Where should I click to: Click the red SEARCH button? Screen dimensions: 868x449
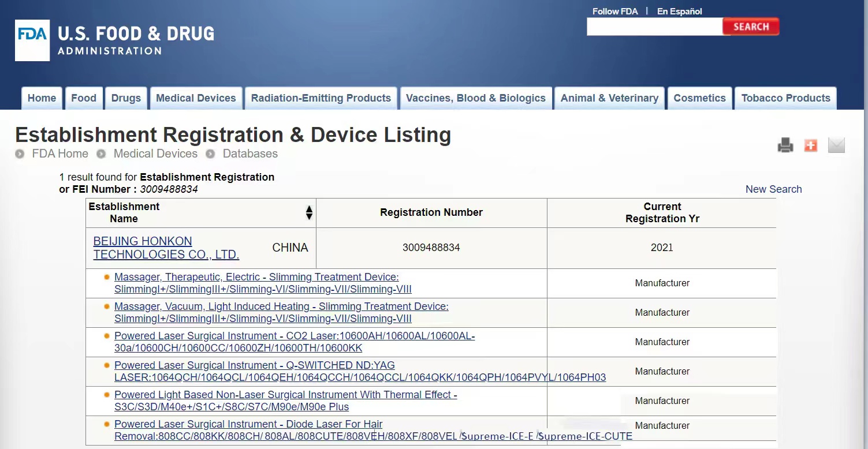click(x=751, y=27)
